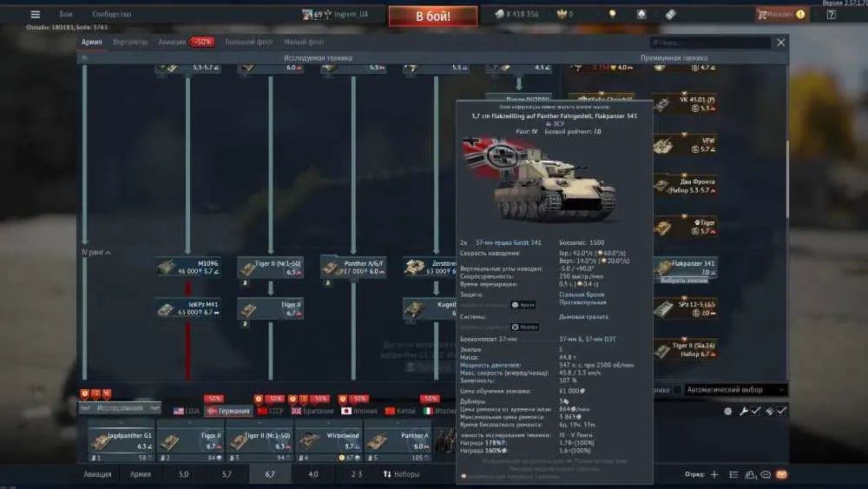Add a squad member with plus icon
868x489 pixels.
[x=714, y=474]
